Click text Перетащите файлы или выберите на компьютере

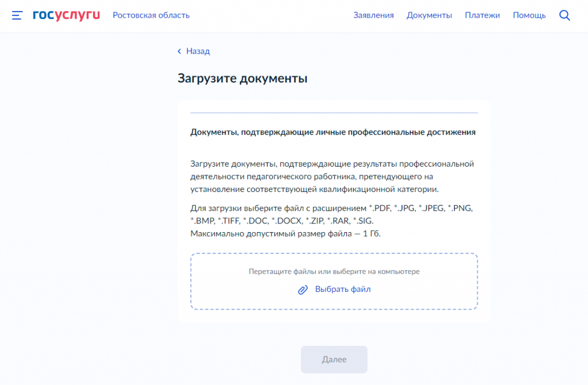(334, 271)
